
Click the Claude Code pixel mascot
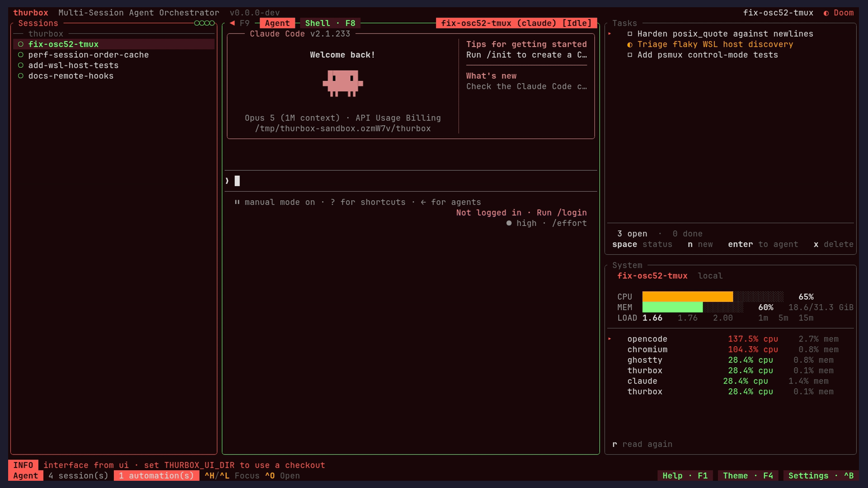[x=343, y=83]
